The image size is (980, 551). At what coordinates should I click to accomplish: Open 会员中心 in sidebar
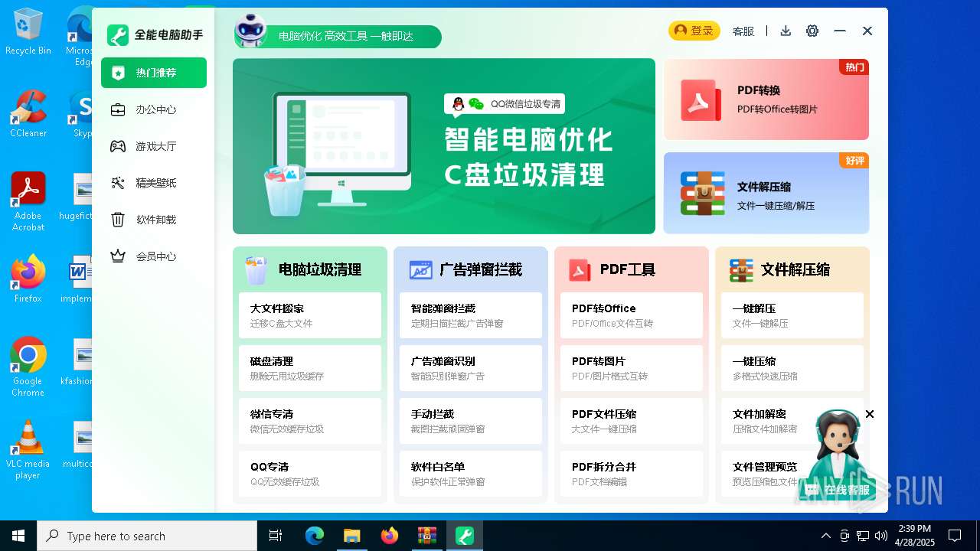pyautogui.click(x=154, y=256)
